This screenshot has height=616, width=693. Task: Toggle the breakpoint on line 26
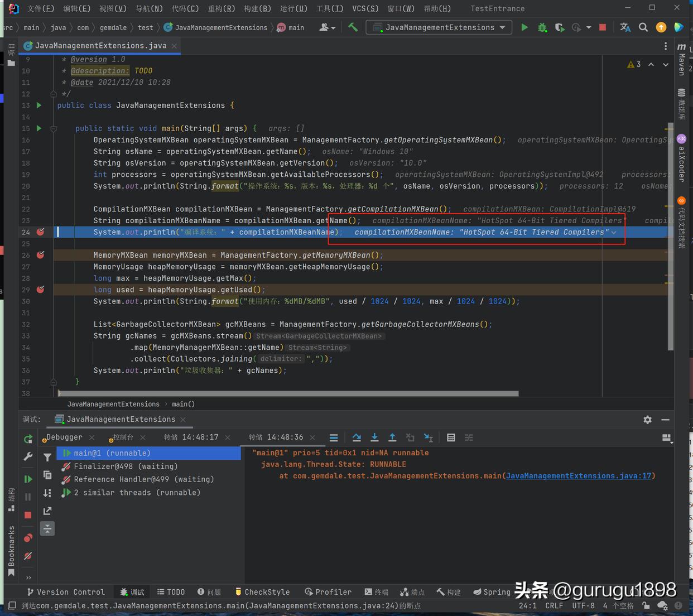40,255
